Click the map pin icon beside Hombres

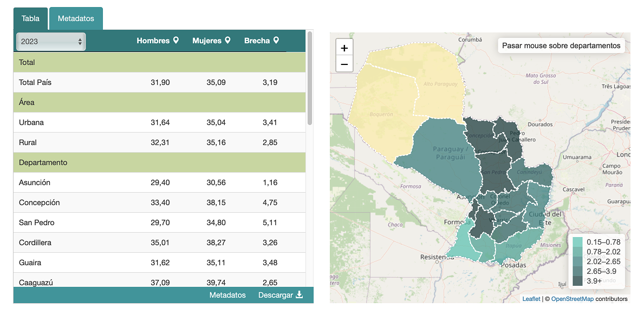pyautogui.click(x=175, y=41)
